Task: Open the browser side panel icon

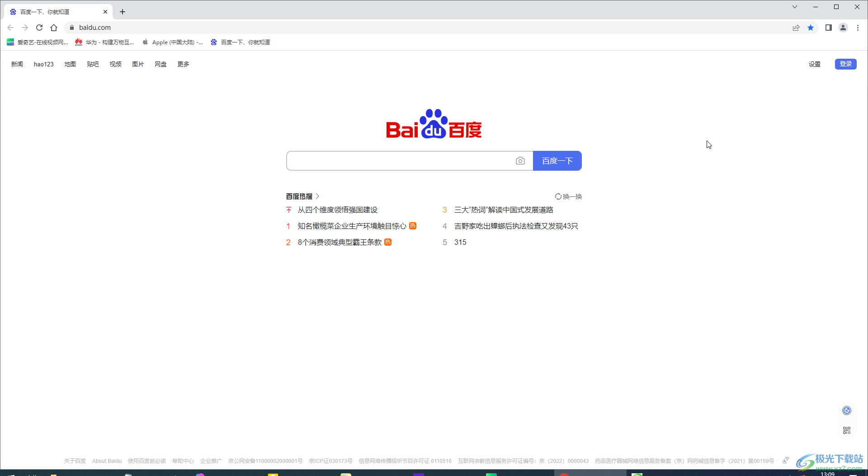Action: [828, 28]
